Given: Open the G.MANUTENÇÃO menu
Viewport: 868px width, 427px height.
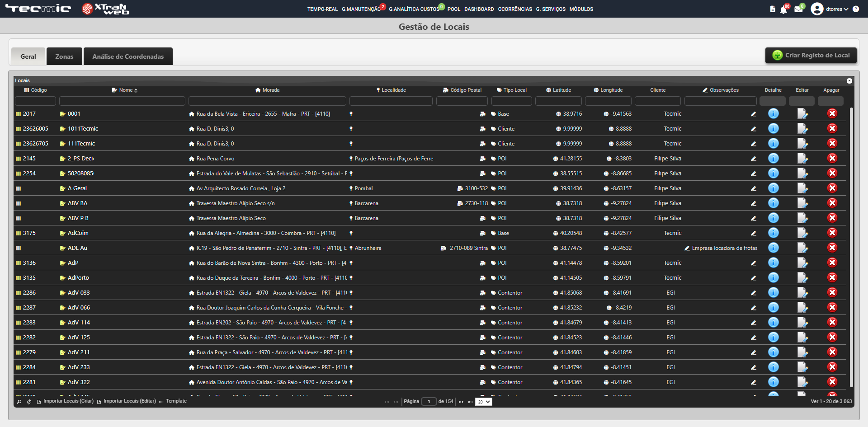Looking at the screenshot, I should (x=361, y=9).
